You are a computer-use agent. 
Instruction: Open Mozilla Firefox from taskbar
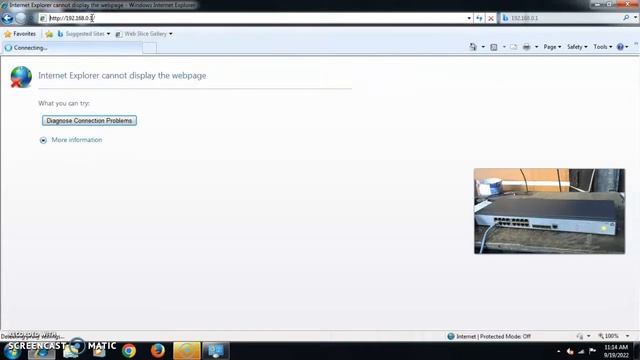tap(158, 351)
